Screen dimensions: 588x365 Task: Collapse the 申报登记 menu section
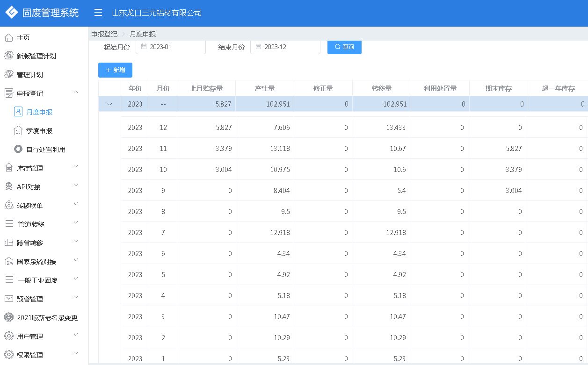point(76,92)
